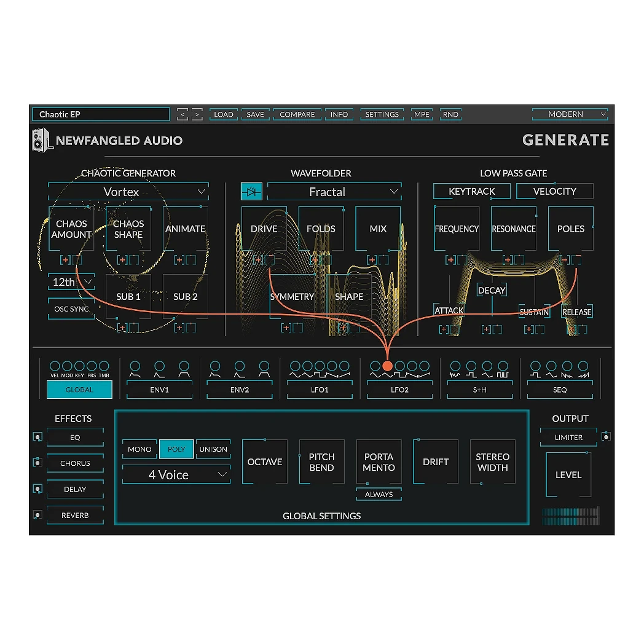Select S+H pulse train output circle
The width and height of the screenshot is (644, 644).
click(x=503, y=366)
